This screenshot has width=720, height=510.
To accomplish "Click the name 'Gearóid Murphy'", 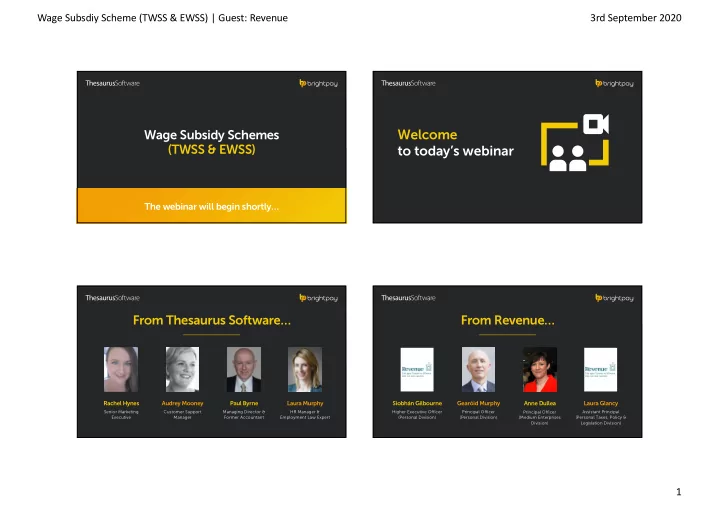I will pos(478,403).
